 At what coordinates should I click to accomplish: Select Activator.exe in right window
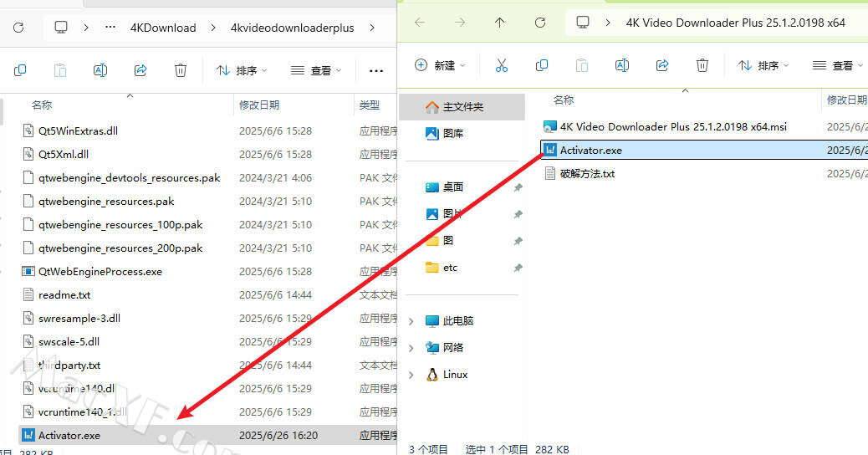[x=703, y=150]
